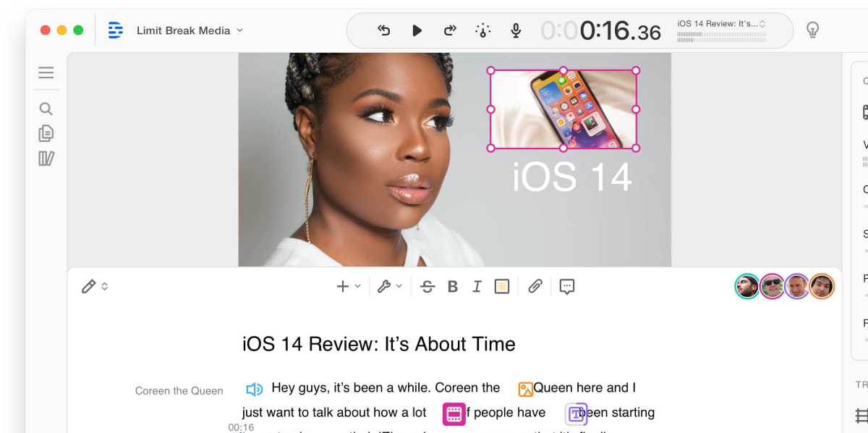The width and height of the screenshot is (868, 433).
Task: Toggle bold formatting
Action: point(453,287)
